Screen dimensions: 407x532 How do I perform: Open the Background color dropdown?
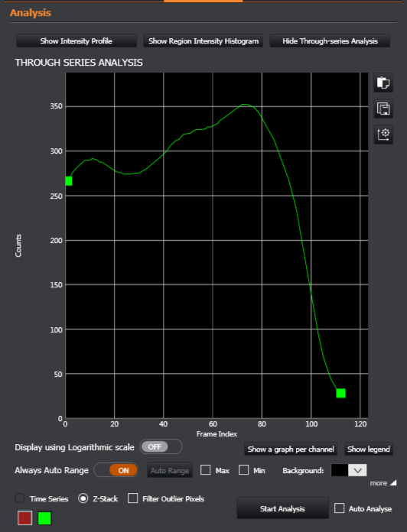tap(349, 470)
